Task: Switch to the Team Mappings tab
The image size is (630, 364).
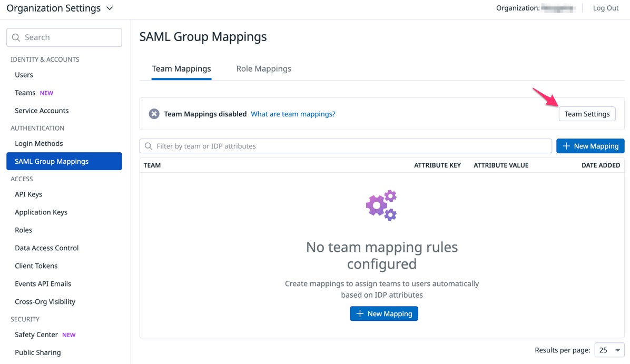Action: click(x=181, y=68)
